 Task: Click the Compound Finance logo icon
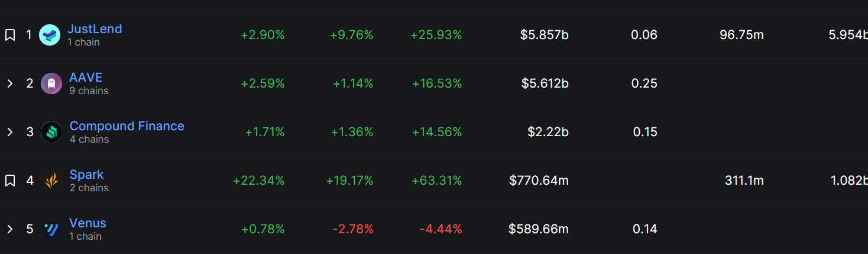click(51, 132)
